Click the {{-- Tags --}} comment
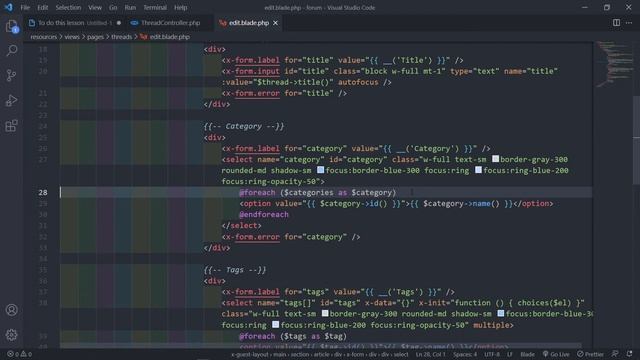The image size is (640, 360). (x=235, y=270)
